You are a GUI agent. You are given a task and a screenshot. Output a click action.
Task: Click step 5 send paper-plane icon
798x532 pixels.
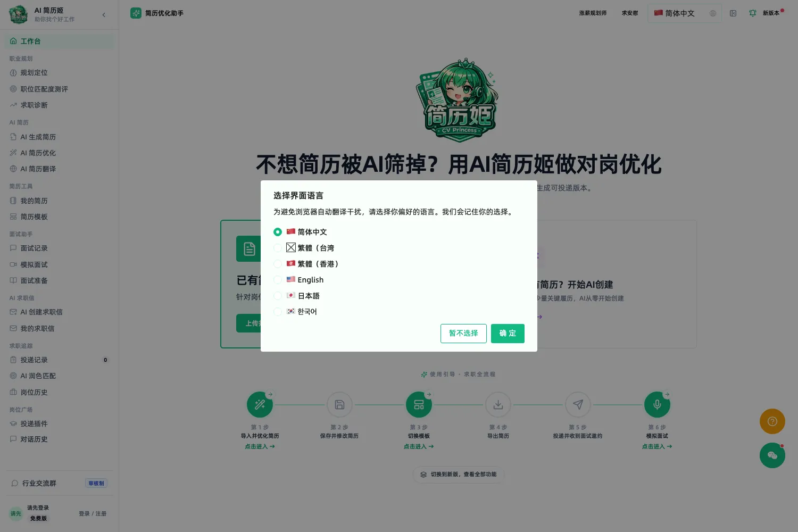[578, 405]
